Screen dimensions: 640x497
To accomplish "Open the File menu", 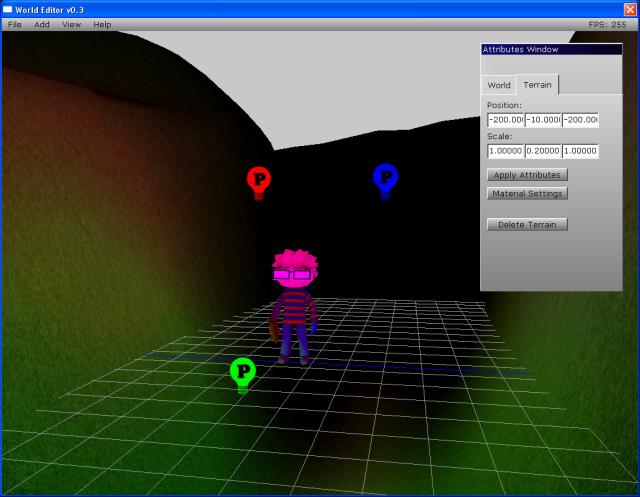I will pos(15,24).
